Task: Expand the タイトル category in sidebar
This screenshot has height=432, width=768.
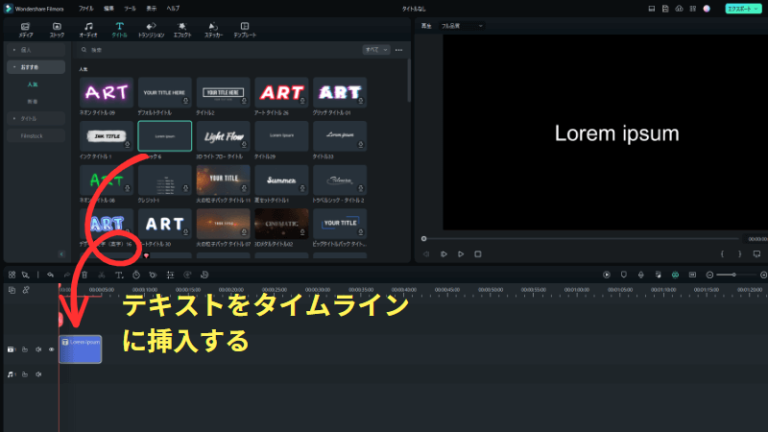Action: (36, 119)
